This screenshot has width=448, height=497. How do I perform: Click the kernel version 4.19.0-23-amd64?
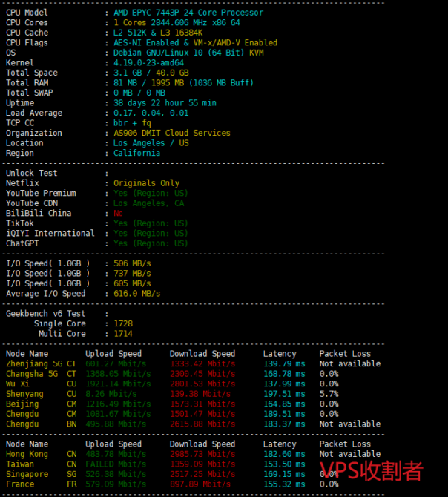[148, 63]
